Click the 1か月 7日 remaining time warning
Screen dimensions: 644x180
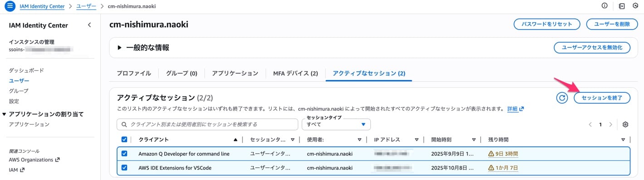coord(503,168)
